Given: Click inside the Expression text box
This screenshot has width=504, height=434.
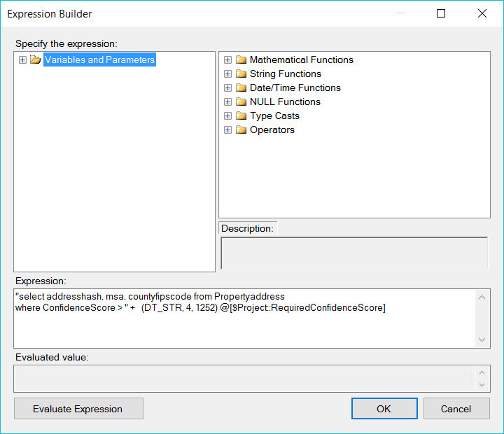Looking at the screenshot, I should click(x=245, y=325).
